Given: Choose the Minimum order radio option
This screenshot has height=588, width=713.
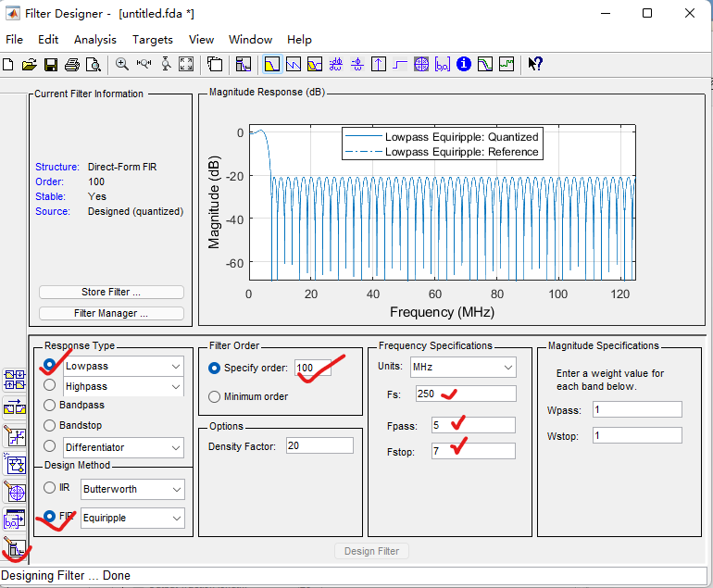Looking at the screenshot, I should click(215, 396).
